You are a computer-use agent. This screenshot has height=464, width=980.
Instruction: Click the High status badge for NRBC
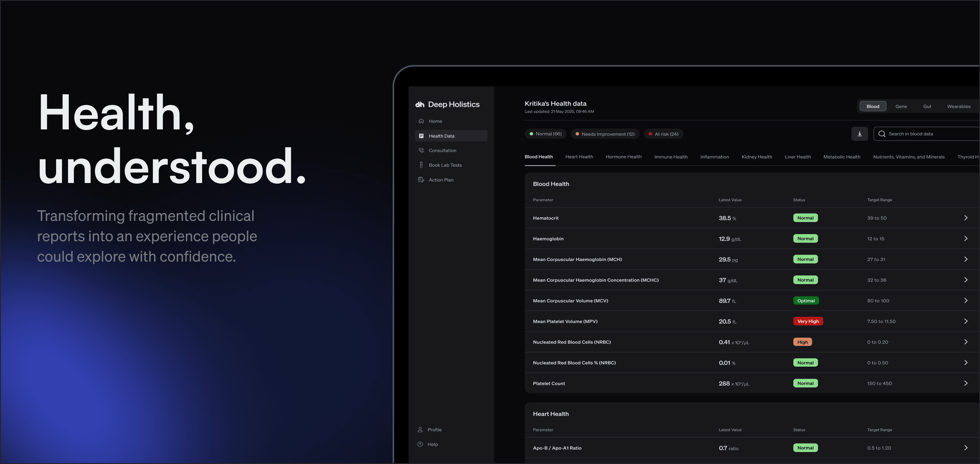803,342
